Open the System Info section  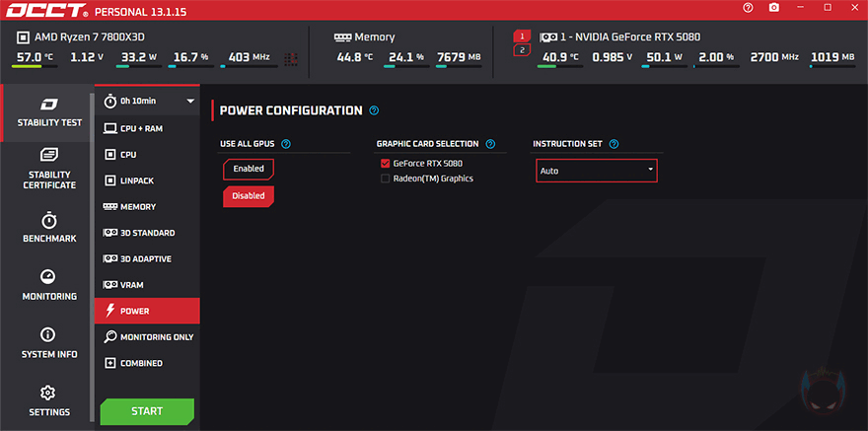[x=49, y=343]
